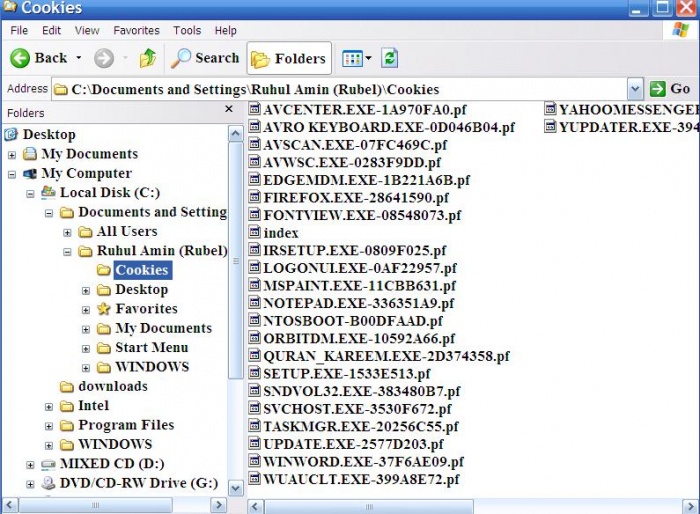Select IRSETUP.EXE-0809F025.pf file
The width and height of the screenshot is (700, 514).
tap(354, 251)
